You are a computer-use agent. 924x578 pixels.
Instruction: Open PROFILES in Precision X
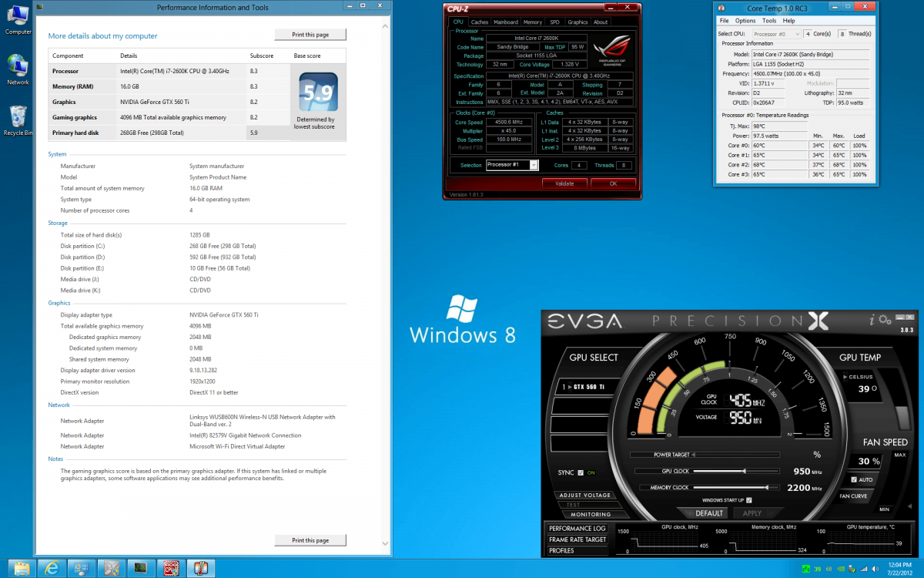click(577, 550)
